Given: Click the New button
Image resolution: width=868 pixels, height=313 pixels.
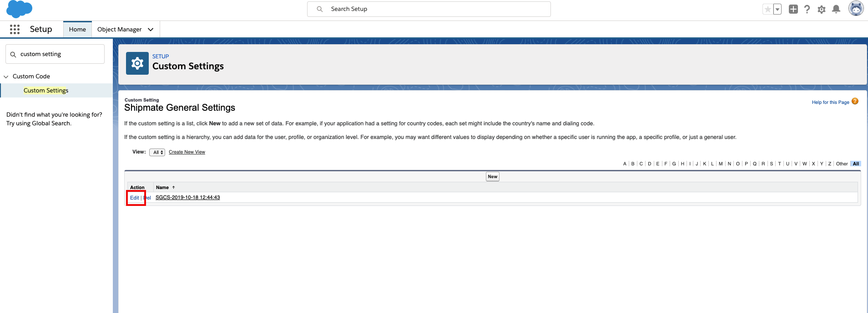Looking at the screenshot, I should [x=493, y=177].
